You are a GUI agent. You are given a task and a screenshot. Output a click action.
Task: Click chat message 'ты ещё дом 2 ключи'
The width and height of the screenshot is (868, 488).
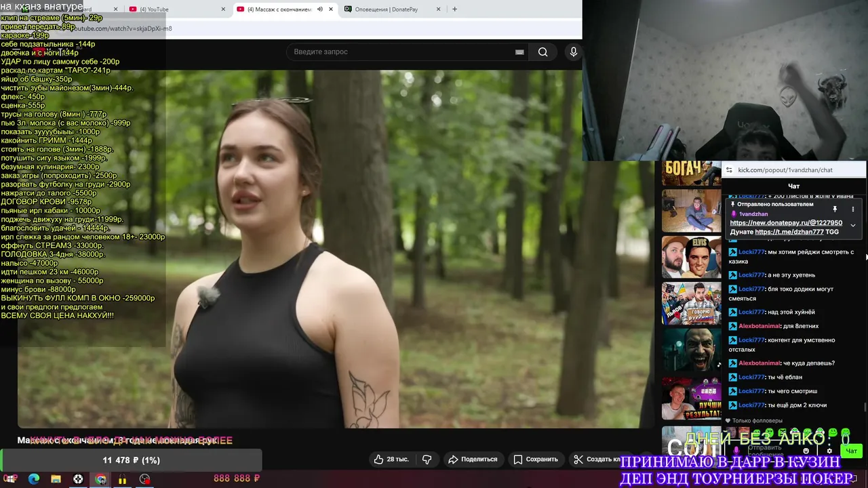pyautogui.click(x=797, y=405)
